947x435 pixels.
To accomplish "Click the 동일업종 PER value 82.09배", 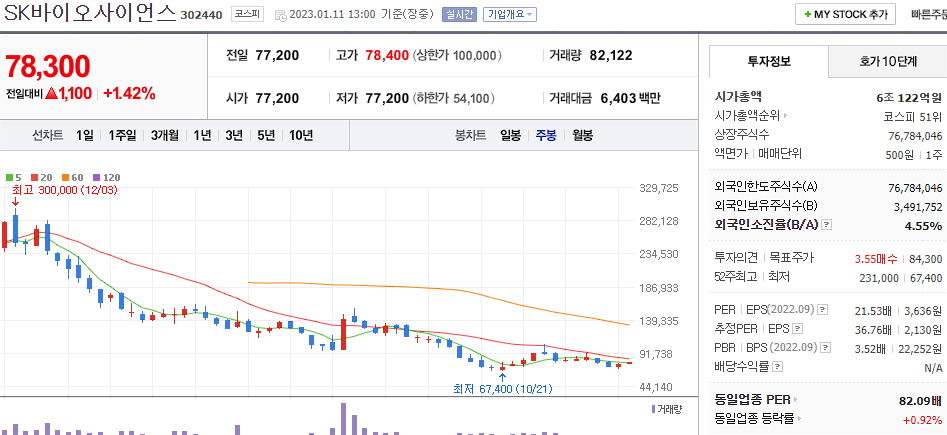I will (x=920, y=401).
